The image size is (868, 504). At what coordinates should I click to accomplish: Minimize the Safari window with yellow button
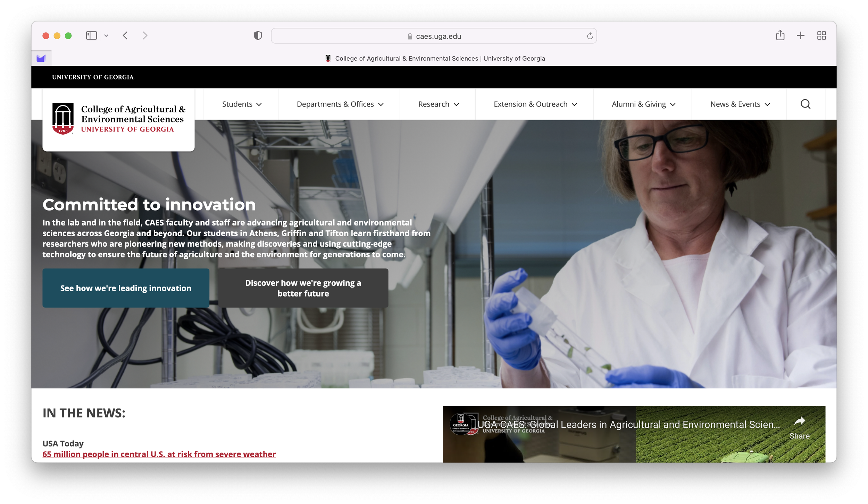click(57, 36)
